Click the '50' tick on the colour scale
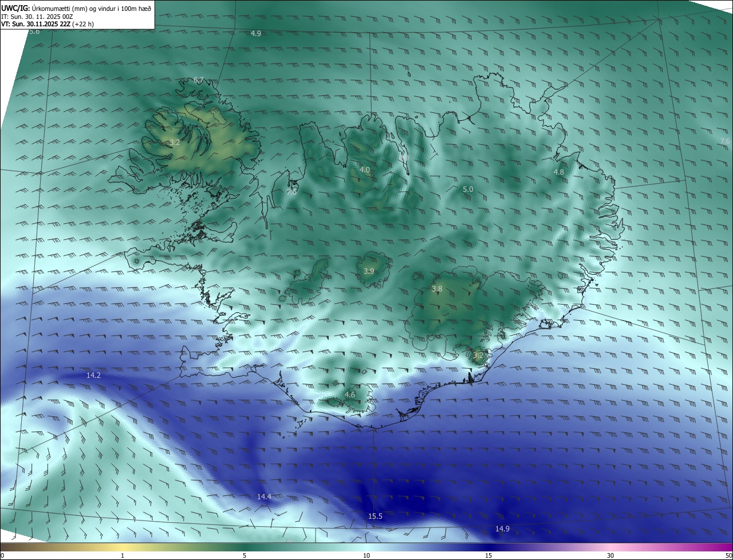The height and width of the screenshot is (560, 733). point(728,555)
